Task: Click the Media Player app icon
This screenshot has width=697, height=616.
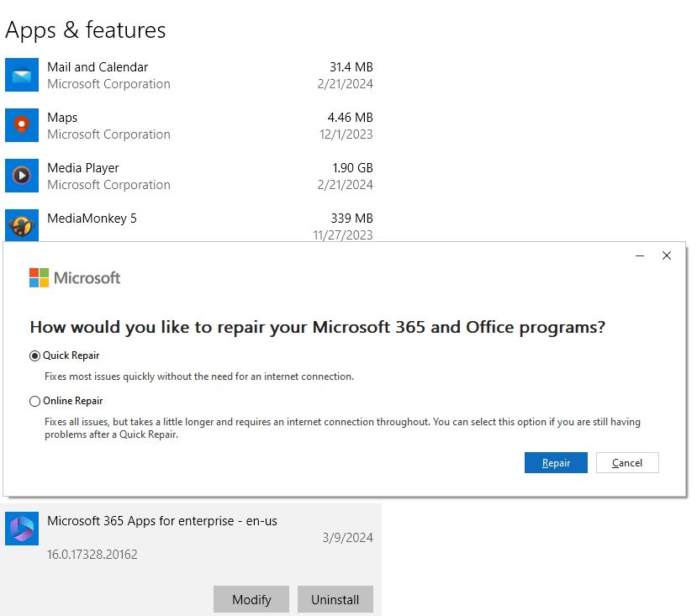Action: click(x=22, y=176)
